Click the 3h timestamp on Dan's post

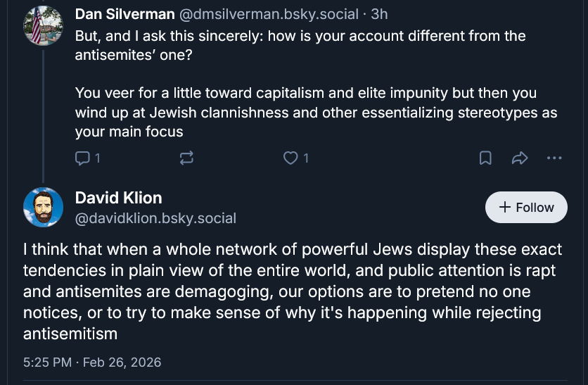(x=379, y=14)
